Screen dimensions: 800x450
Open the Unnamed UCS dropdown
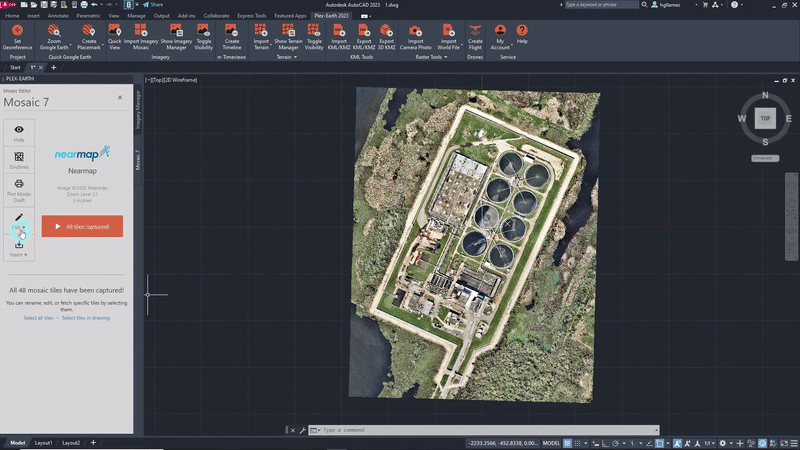pos(765,158)
